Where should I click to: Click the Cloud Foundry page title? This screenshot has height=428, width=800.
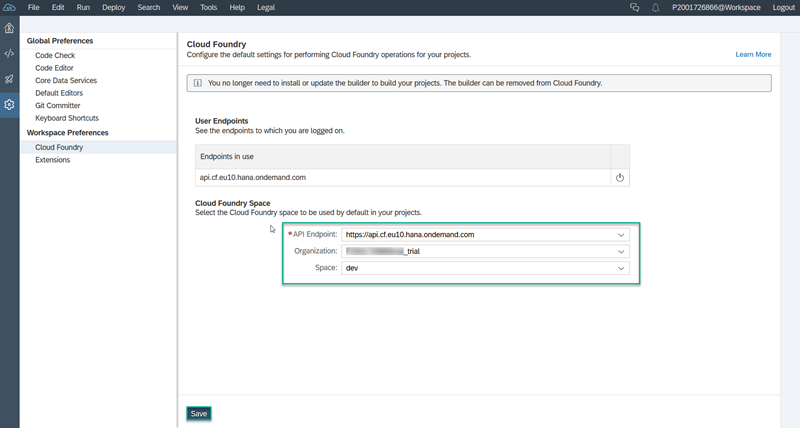click(x=216, y=44)
